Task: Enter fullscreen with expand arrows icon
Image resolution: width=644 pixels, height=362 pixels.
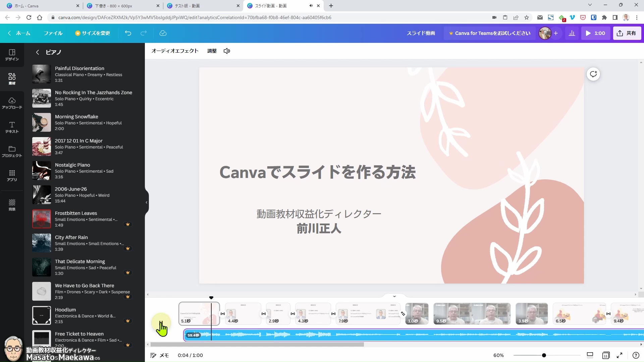Action: click(620, 355)
